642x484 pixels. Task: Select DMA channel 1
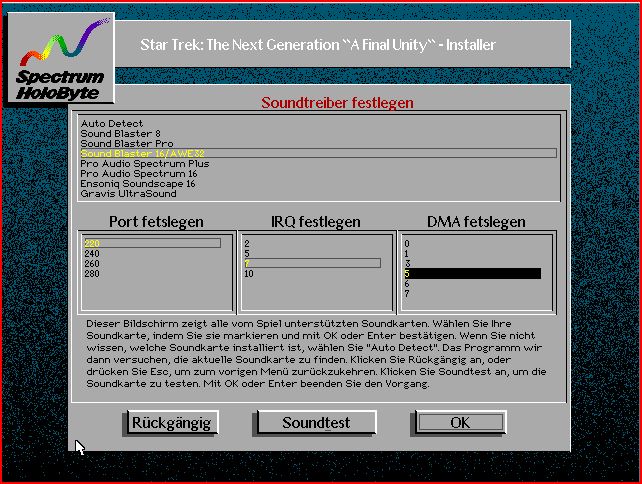pyautogui.click(x=407, y=253)
